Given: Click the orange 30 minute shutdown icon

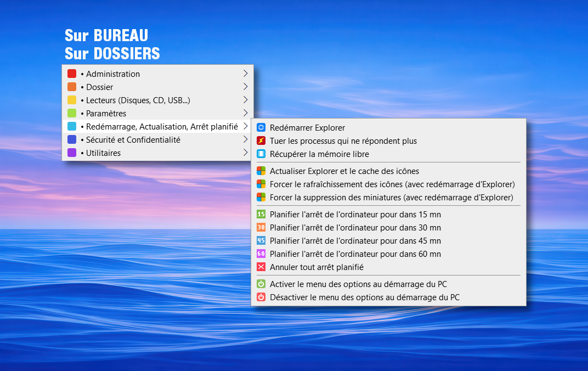Looking at the screenshot, I should pos(261,228).
